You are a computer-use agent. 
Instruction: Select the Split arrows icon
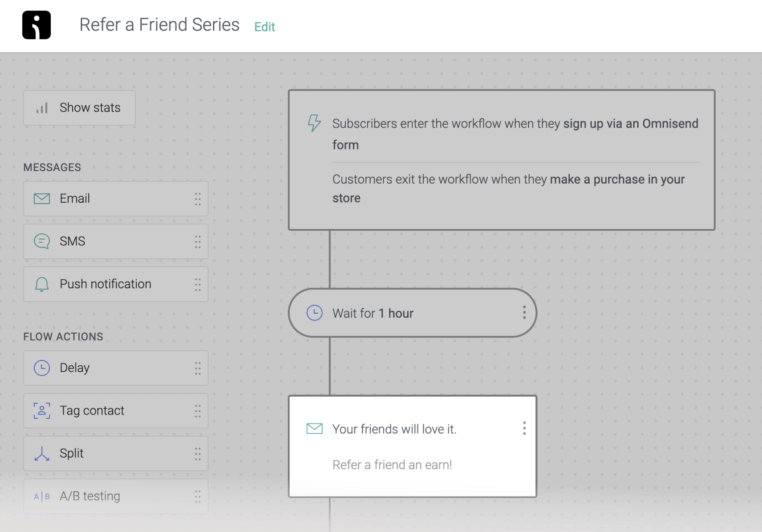coord(42,453)
